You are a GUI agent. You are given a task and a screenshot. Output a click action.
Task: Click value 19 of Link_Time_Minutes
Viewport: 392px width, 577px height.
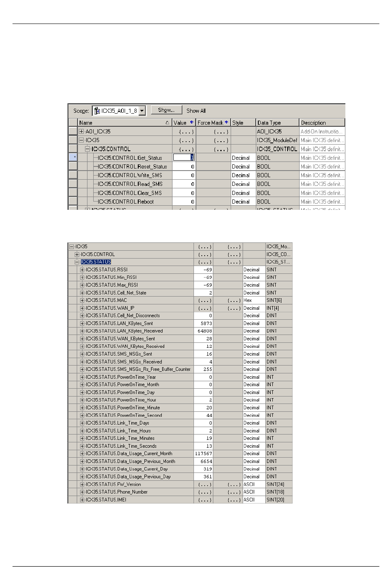[203, 438]
